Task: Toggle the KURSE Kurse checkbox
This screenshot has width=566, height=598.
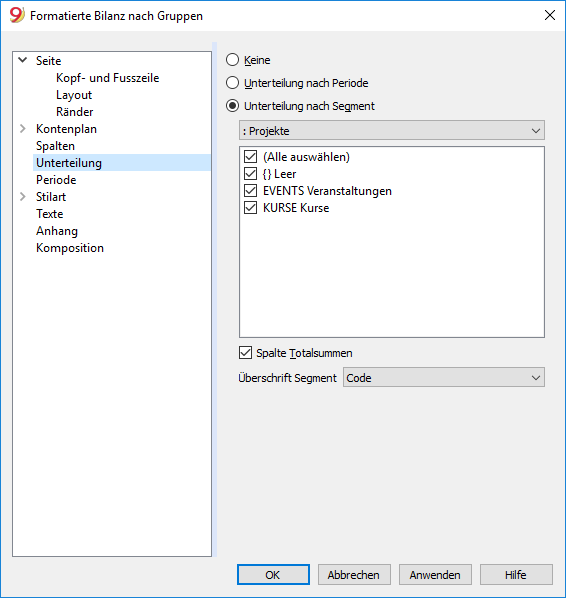Action: (251, 207)
